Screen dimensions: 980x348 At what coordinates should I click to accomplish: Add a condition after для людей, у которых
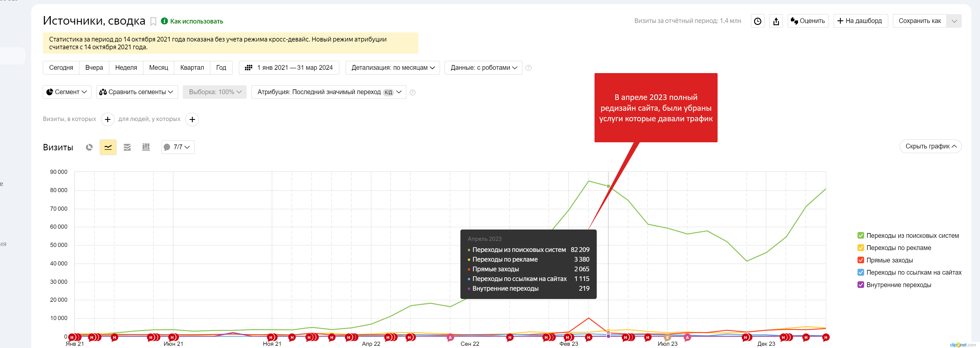(192, 119)
